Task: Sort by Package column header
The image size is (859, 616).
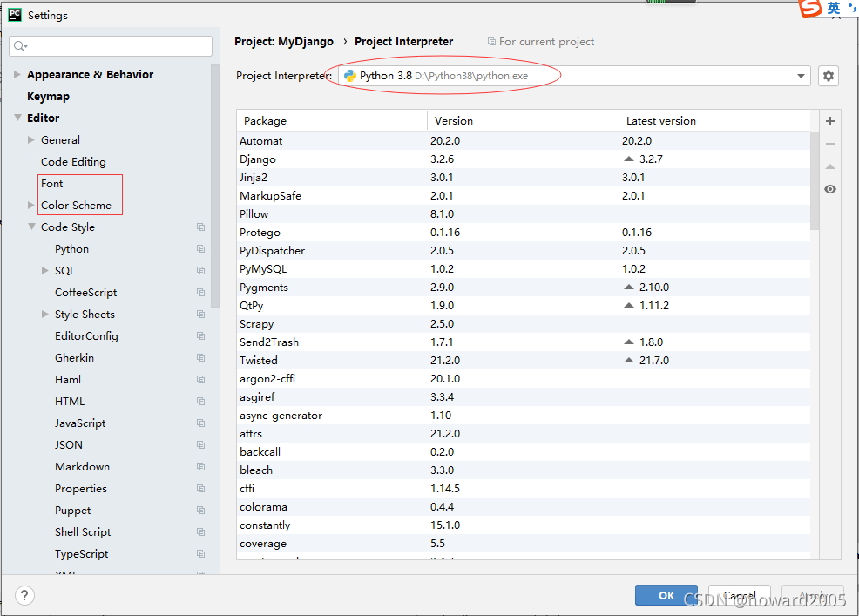Action: (332, 120)
